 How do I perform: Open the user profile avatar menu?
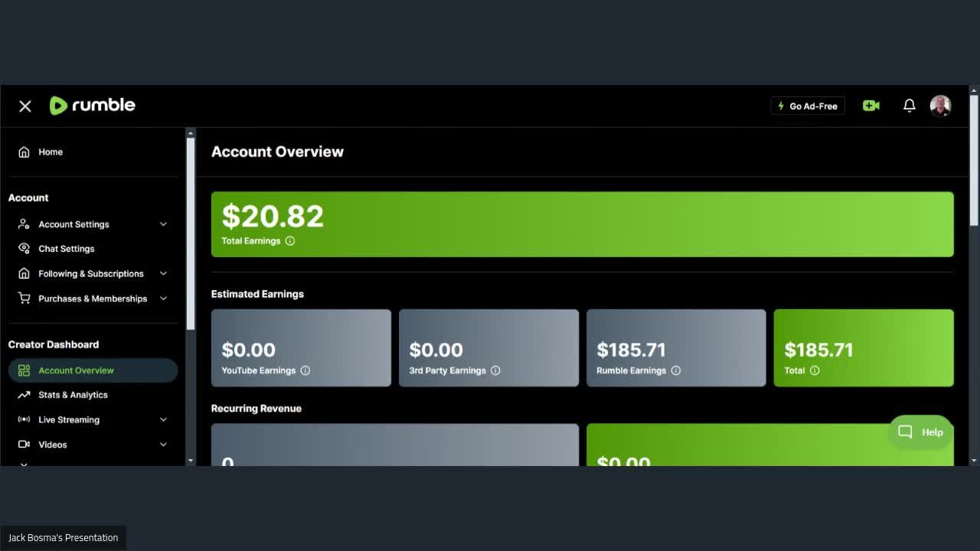click(x=940, y=106)
